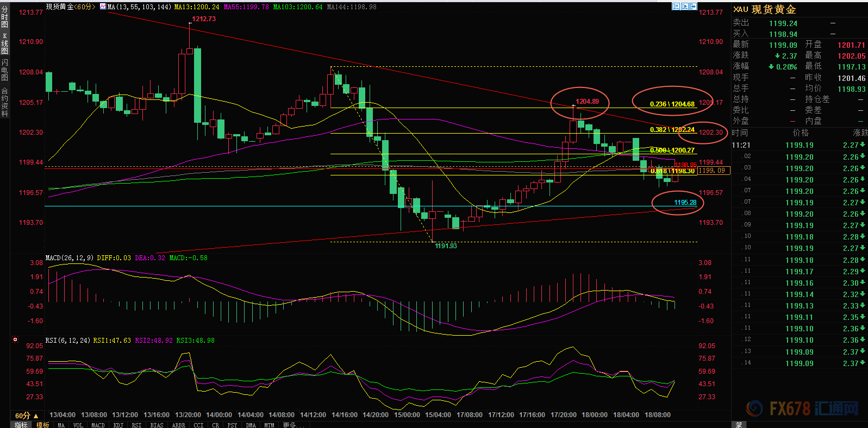Select the PSY indicator tab
The width and height of the screenshot is (868, 428).
tap(232, 425)
